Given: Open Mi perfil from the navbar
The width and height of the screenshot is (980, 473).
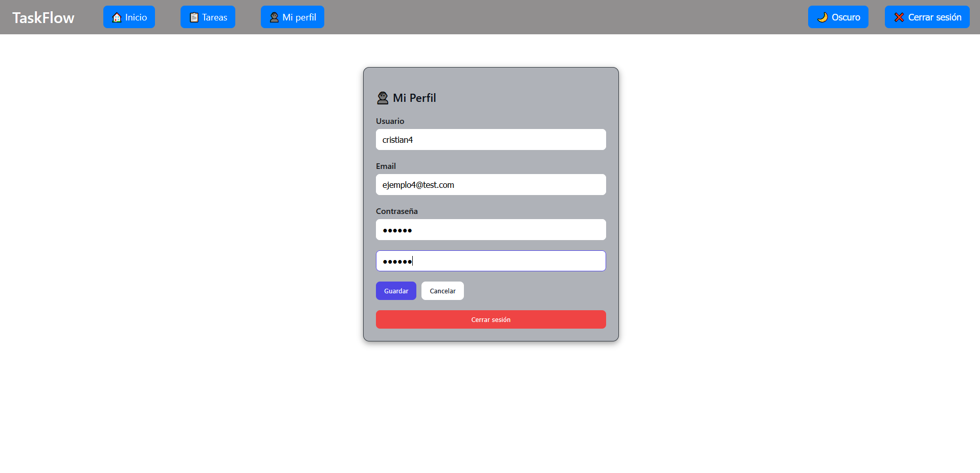Looking at the screenshot, I should coord(292,17).
